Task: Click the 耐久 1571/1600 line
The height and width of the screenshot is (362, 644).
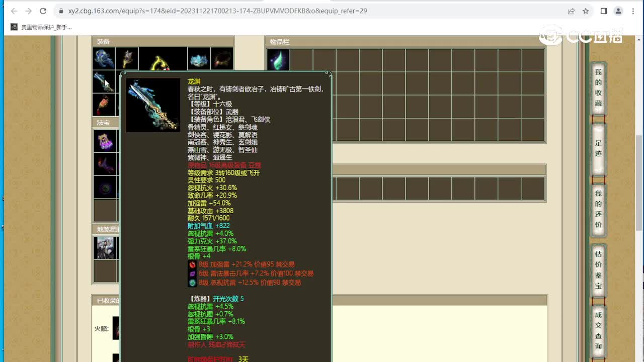Action: (208, 218)
